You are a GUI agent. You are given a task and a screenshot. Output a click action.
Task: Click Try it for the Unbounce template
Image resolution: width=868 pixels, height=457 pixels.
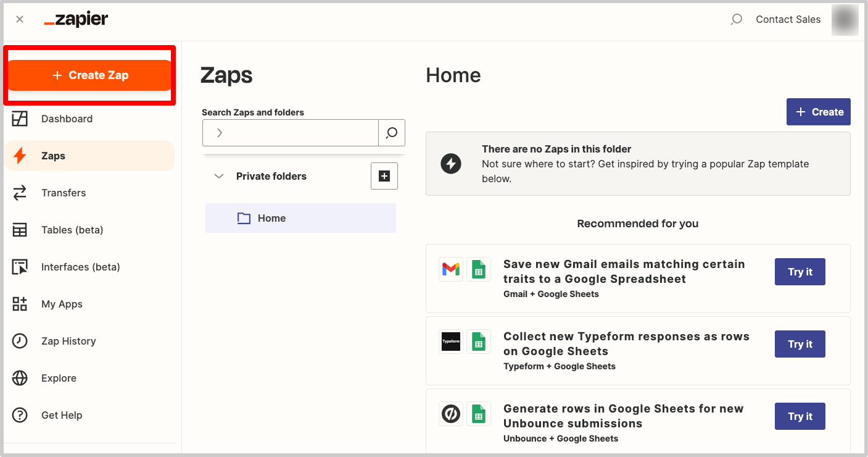coord(800,416)
